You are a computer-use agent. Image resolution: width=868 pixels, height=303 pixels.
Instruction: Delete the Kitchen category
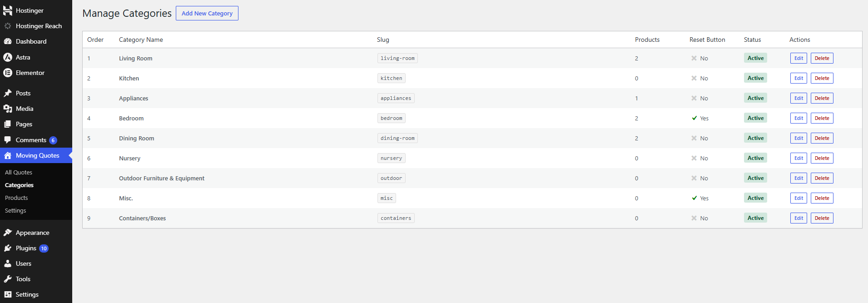(822, 78)
